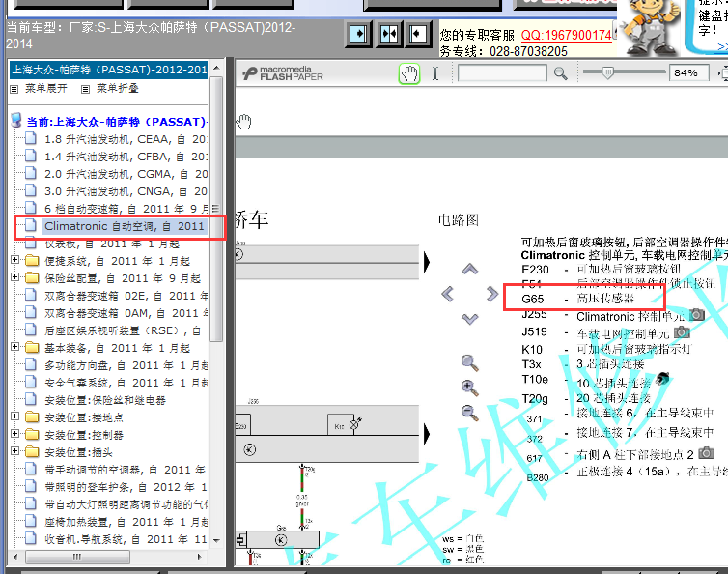Select Climatronic 自动空调 tree entry
This screenshot has width=728, height=574.
coord(125,226)
